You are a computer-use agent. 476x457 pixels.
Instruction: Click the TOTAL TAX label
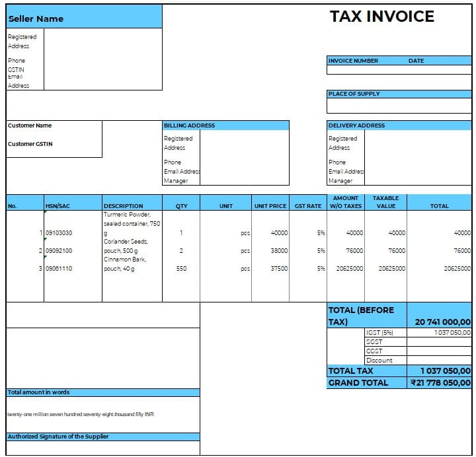pos(350,370)
